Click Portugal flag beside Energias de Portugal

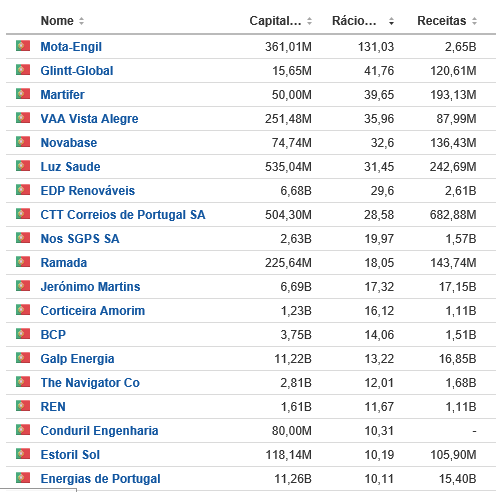coord(23,478)
